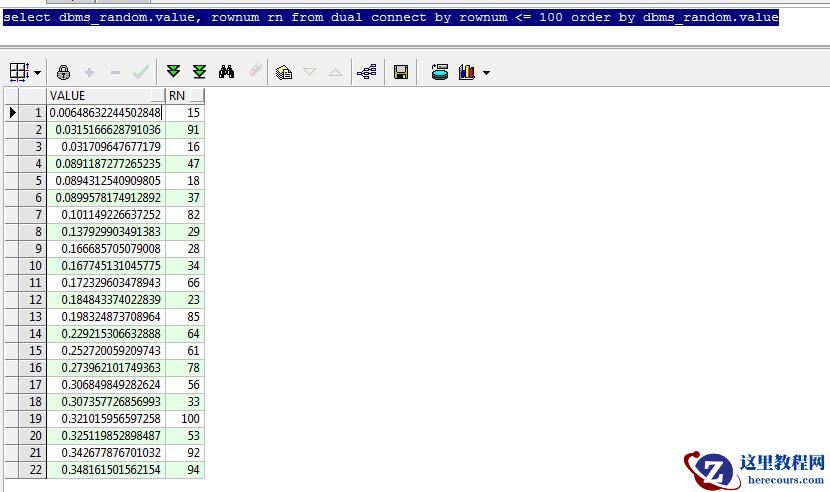Click the insert record plus icon

point(89,72)
